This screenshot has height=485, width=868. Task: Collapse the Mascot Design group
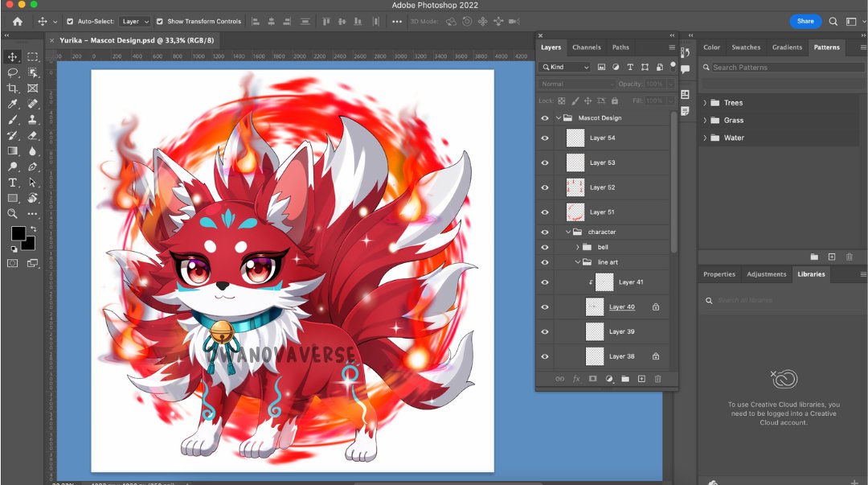[558, 118]
